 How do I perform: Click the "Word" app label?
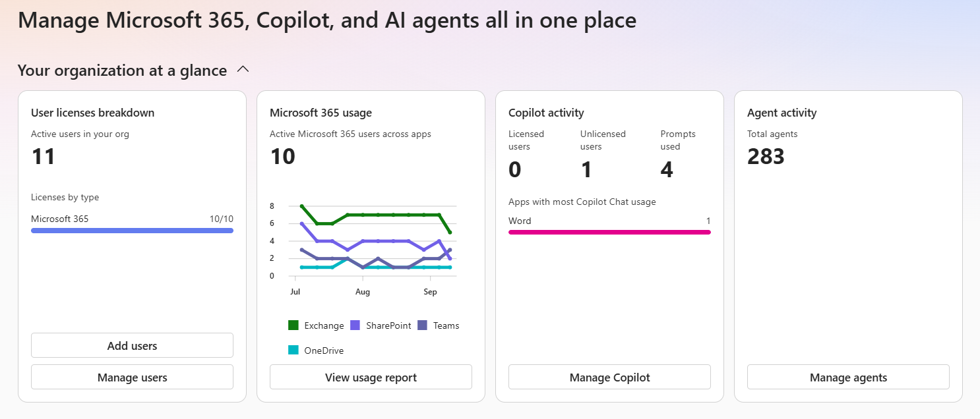pos(520,221)
